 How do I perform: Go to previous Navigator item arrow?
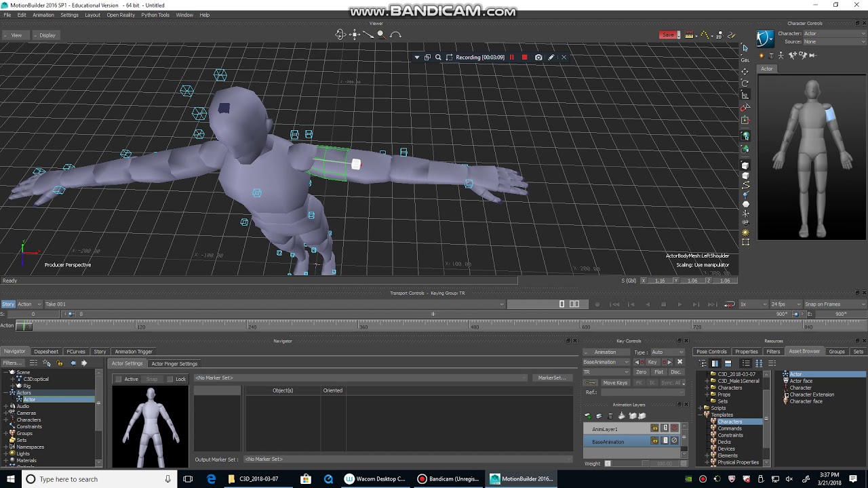(73, 363)
